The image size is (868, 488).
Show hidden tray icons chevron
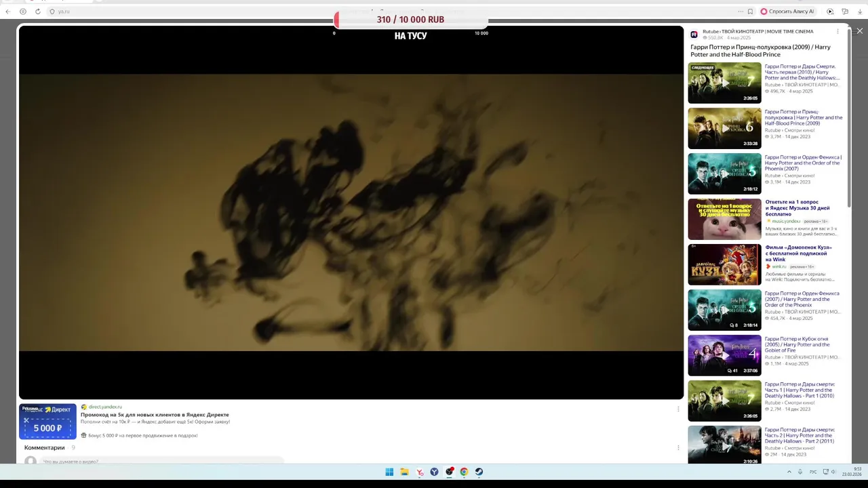pyautogui.click(x=789, y=472)
